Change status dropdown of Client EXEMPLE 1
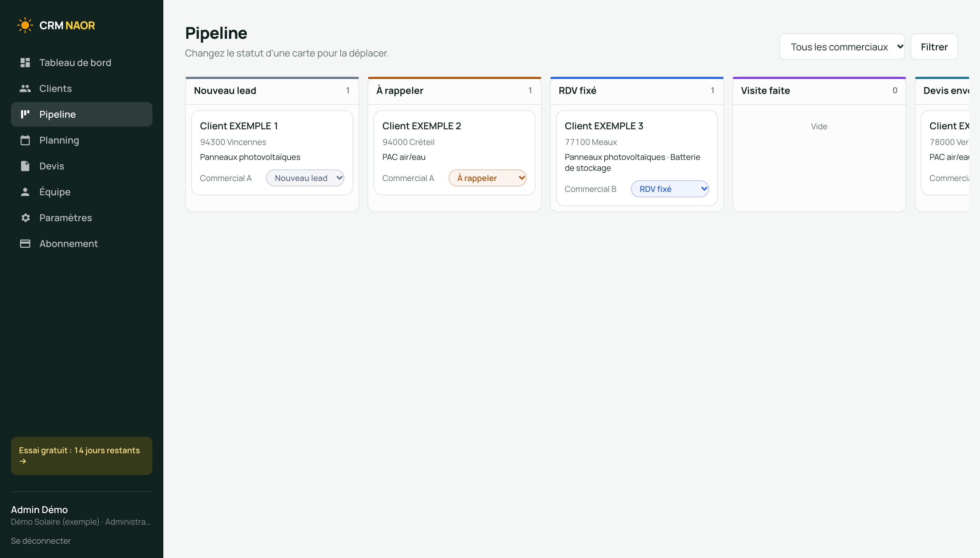The width and height of the screenshot is (980, 558). click(305, 178)
